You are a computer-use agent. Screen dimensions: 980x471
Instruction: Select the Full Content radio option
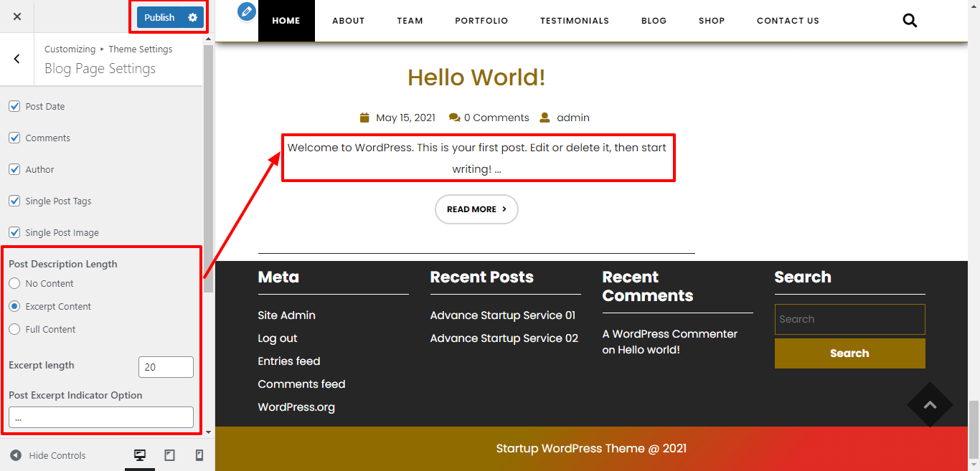coord(14,329)
